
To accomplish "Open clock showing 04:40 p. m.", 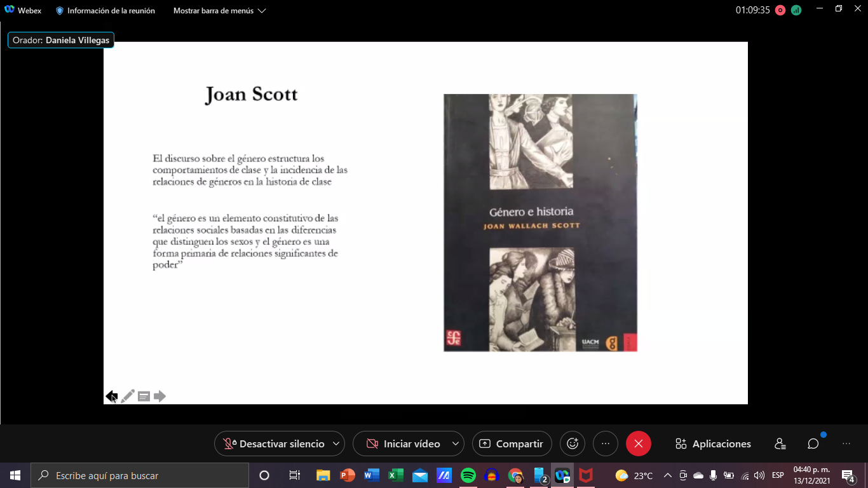I will tap(811, 475).
